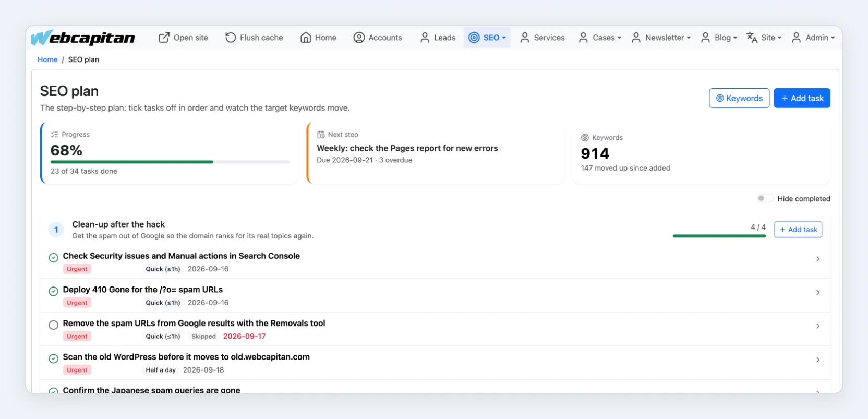Viewport: 868px width, 419px height.
Task: Click the Home breadcrumb link
Action: pos(47,59)
